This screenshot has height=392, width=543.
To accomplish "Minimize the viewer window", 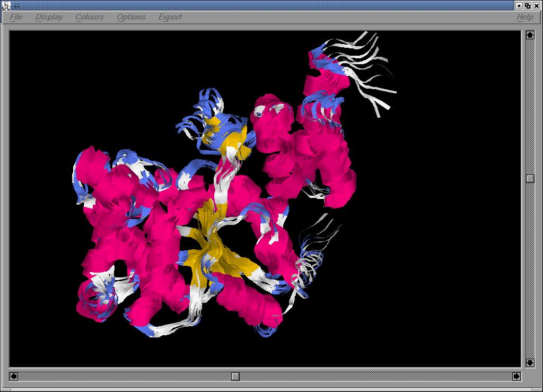I will 519,5.
